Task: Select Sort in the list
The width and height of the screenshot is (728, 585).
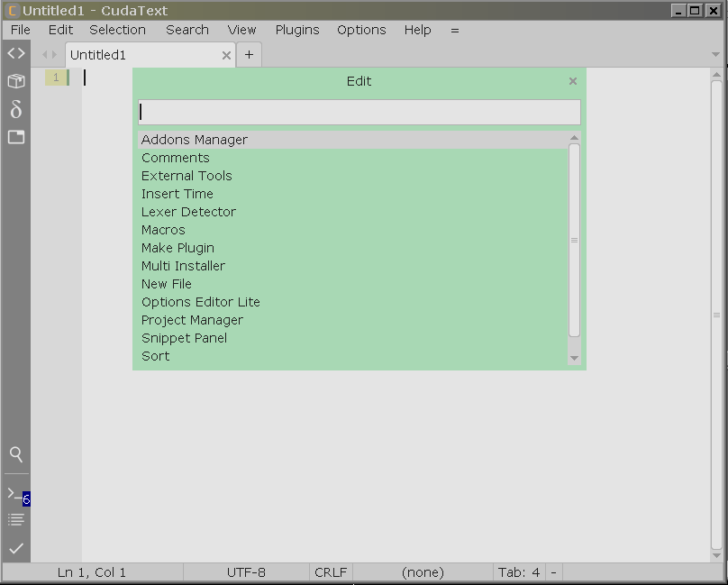Action: [353, 356]
